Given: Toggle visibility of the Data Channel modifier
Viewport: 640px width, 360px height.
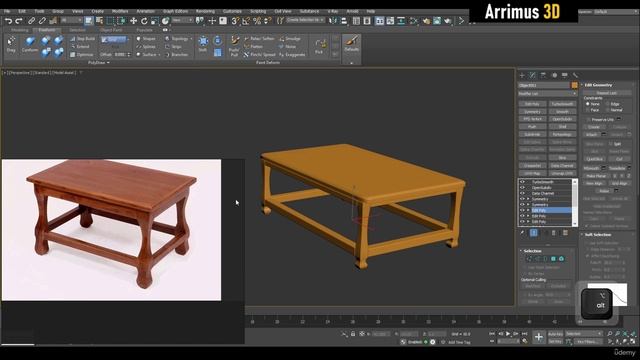Looking at the screenshot, I should coord(522,193).
